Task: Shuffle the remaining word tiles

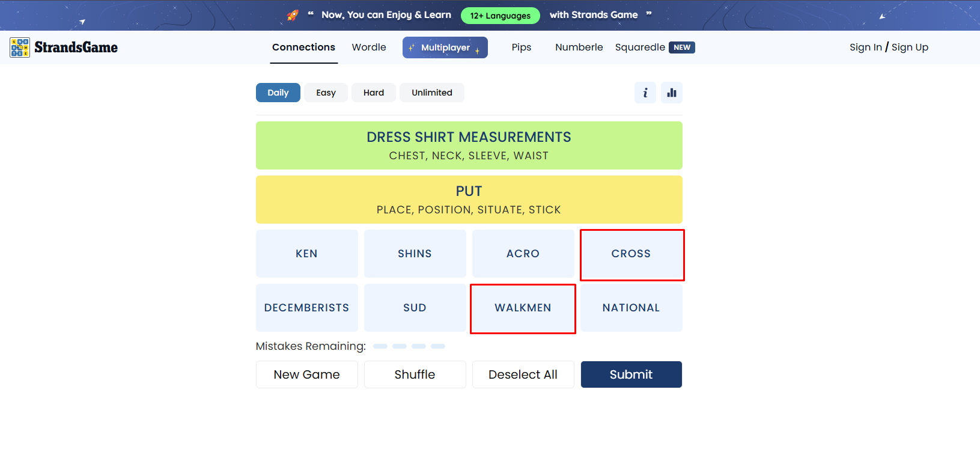Action: point(415,374)
